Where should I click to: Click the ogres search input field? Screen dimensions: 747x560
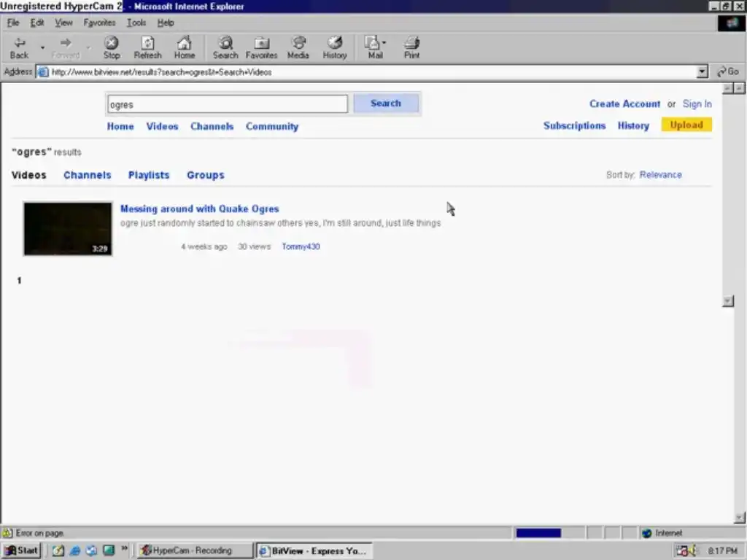[228, 104]
